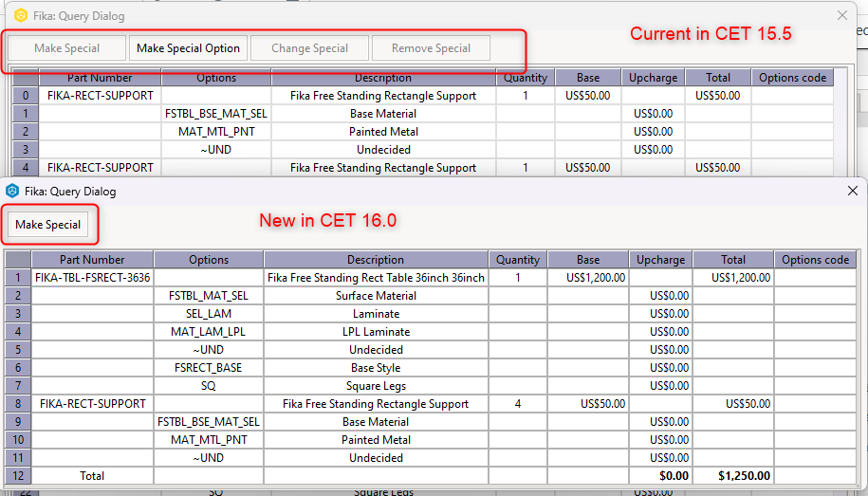Select Options code column header in lower table
The width and height of the screenshot is (868, 496).
[x=816, y=260]
